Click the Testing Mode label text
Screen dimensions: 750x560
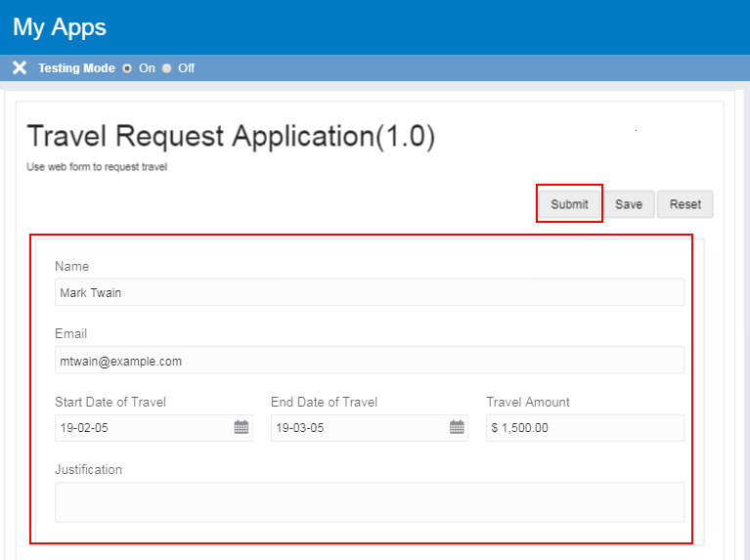pos(76,68)
